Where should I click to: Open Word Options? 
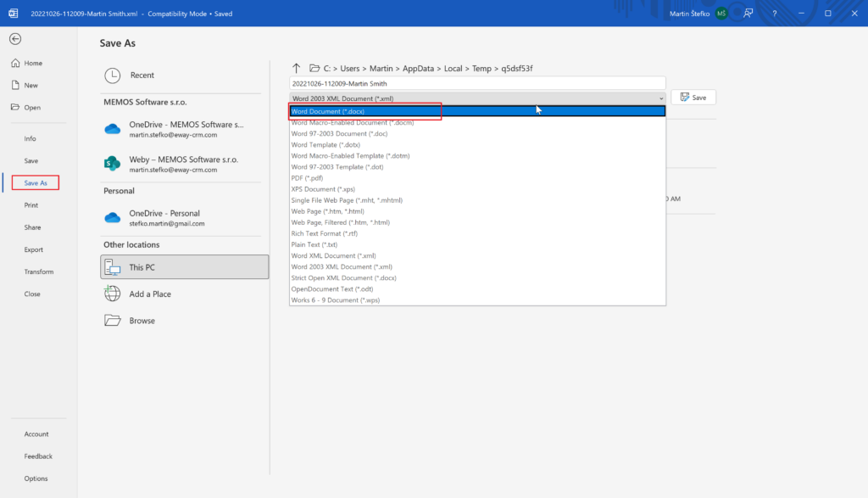[x=36, y=478]
